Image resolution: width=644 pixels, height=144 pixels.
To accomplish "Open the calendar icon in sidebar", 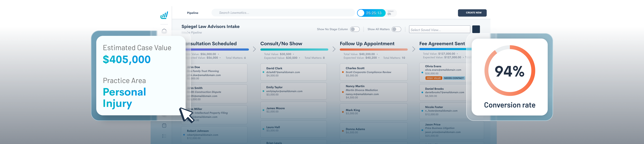I will (x=164, y=126).
